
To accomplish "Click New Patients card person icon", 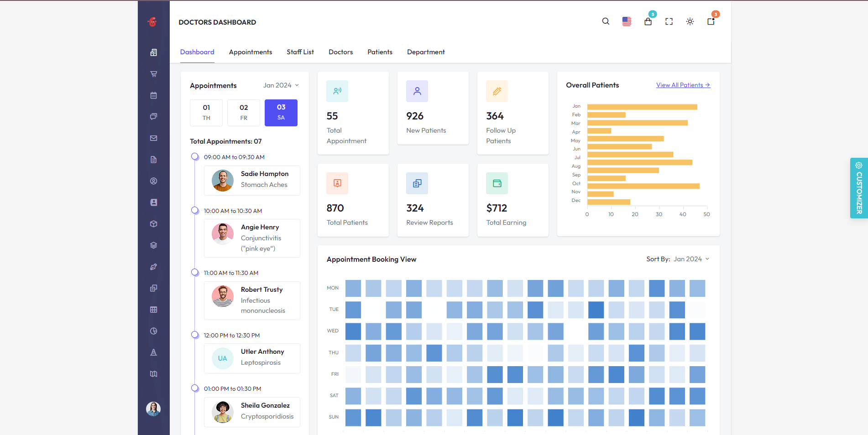I will tap(417, 91).
